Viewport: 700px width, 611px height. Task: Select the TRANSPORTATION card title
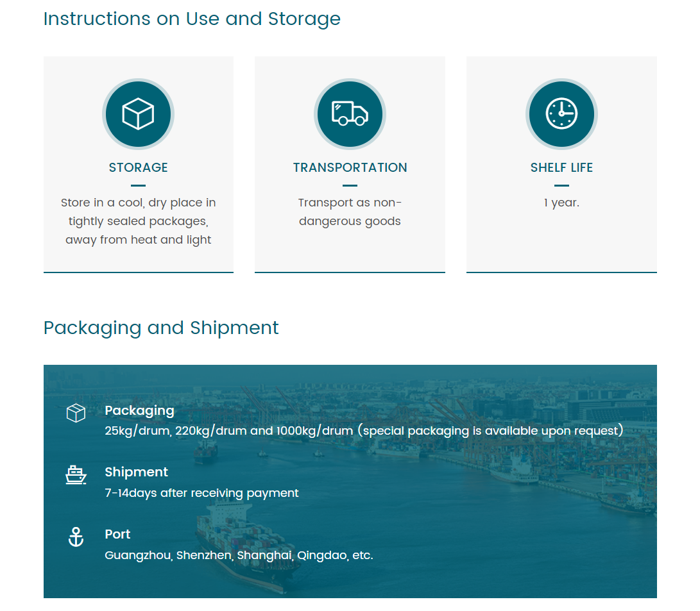tap(350, 167)
